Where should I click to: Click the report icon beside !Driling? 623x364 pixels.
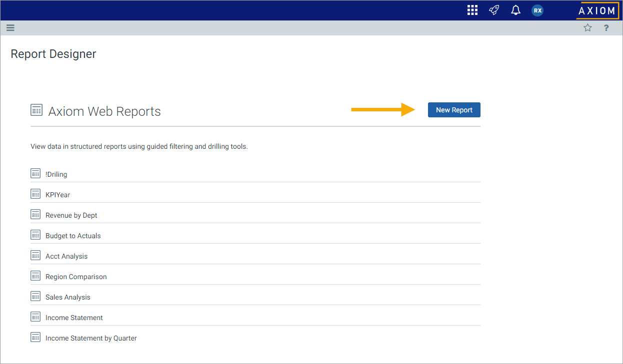(x=35, y=174)
